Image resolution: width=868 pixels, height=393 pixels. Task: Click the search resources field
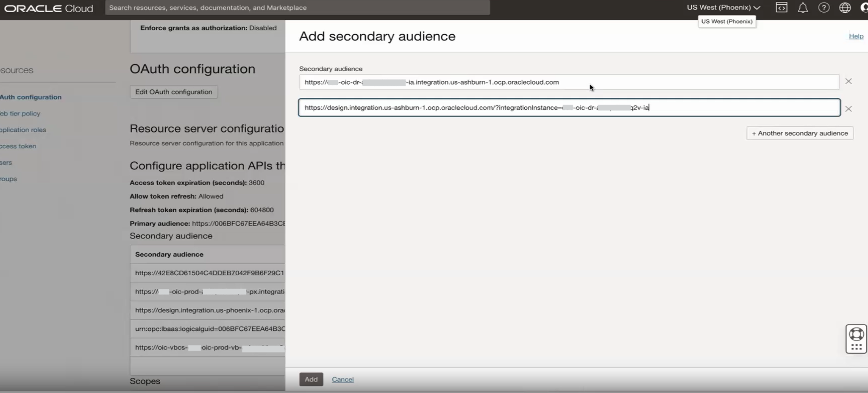coord(297,7)
